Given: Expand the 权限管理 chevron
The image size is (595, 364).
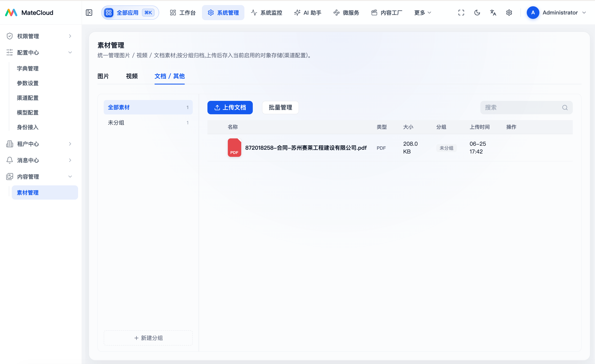Looking at the screenshot, I should (70, 36).
